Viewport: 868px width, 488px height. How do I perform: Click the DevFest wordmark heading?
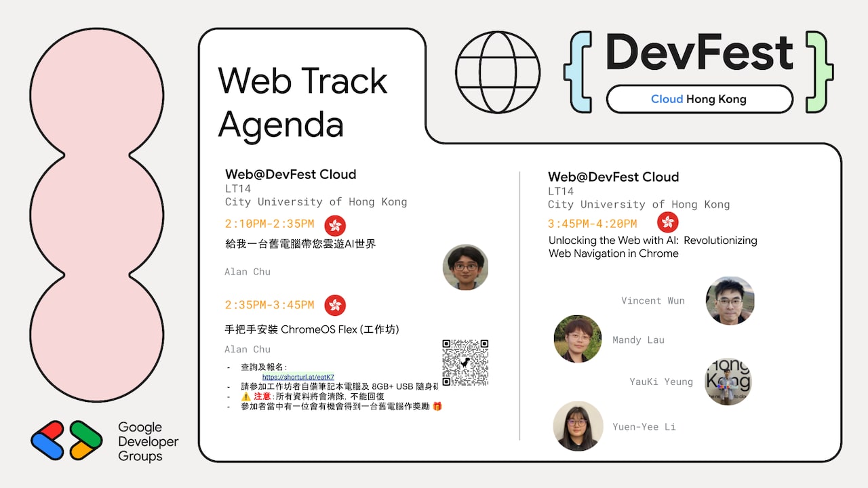(x=701, y=54)
